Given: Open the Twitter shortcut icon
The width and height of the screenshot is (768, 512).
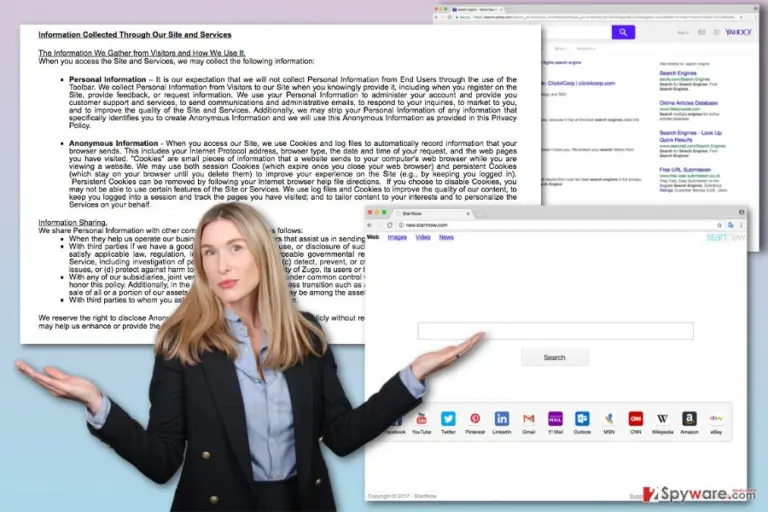Looking at the screenshot, I should pos(448,418).
